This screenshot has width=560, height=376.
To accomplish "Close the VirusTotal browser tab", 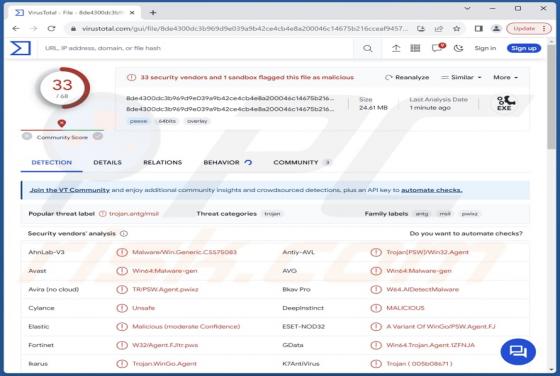I will 132,12.
